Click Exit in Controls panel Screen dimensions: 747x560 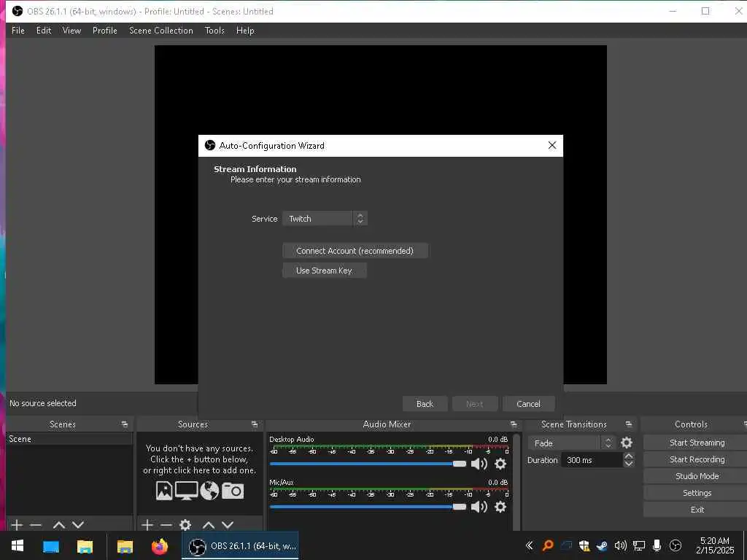pos(697,510)
